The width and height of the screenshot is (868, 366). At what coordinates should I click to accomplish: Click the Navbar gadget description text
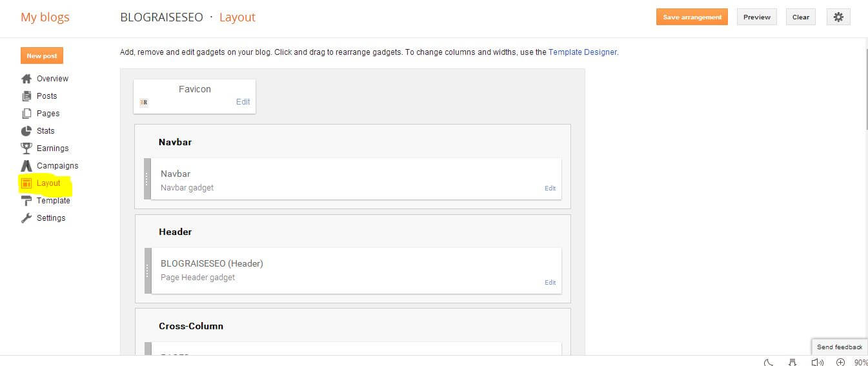187,188
